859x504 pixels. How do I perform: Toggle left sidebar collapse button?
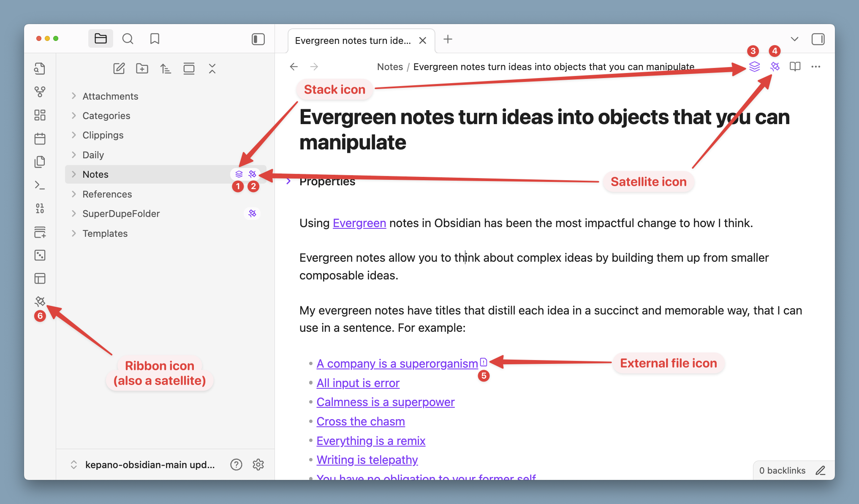[x=258, y=39]
